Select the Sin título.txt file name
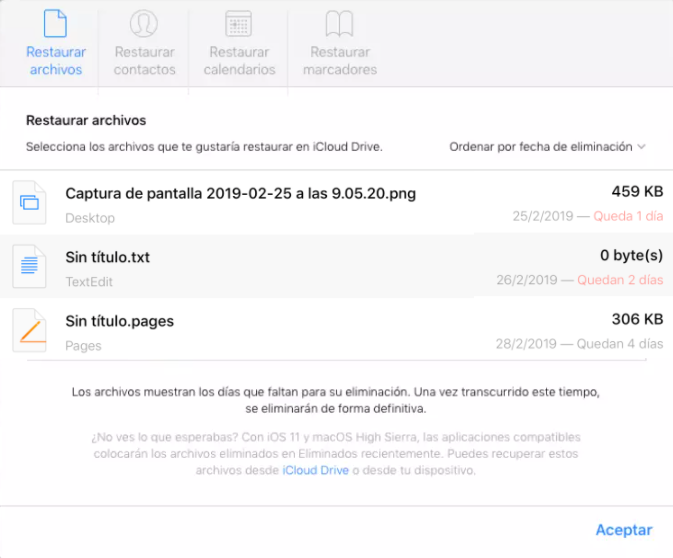The image size is (673, 558). tap(107, 257)
